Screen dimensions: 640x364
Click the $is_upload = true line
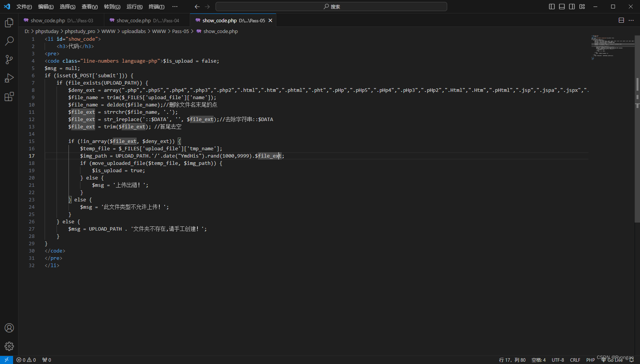pos(119,170)
